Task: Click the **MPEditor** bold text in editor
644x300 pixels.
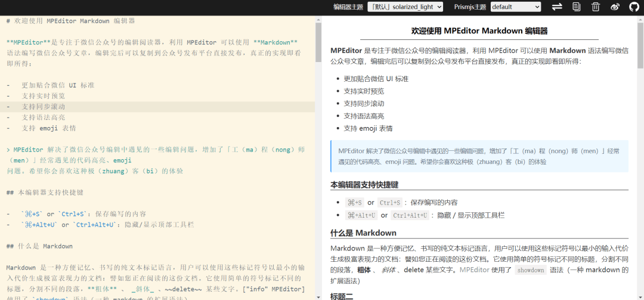Action: point(29,42)
